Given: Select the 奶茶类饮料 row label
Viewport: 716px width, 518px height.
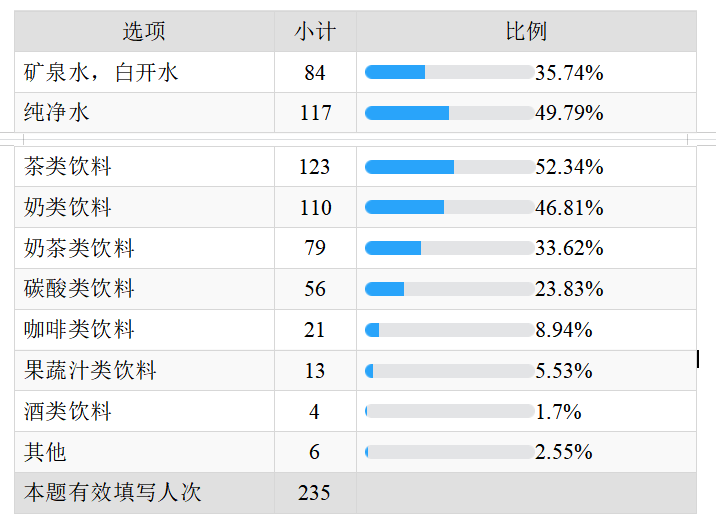Looking at the screenshot, I should [x=79, y=248].
